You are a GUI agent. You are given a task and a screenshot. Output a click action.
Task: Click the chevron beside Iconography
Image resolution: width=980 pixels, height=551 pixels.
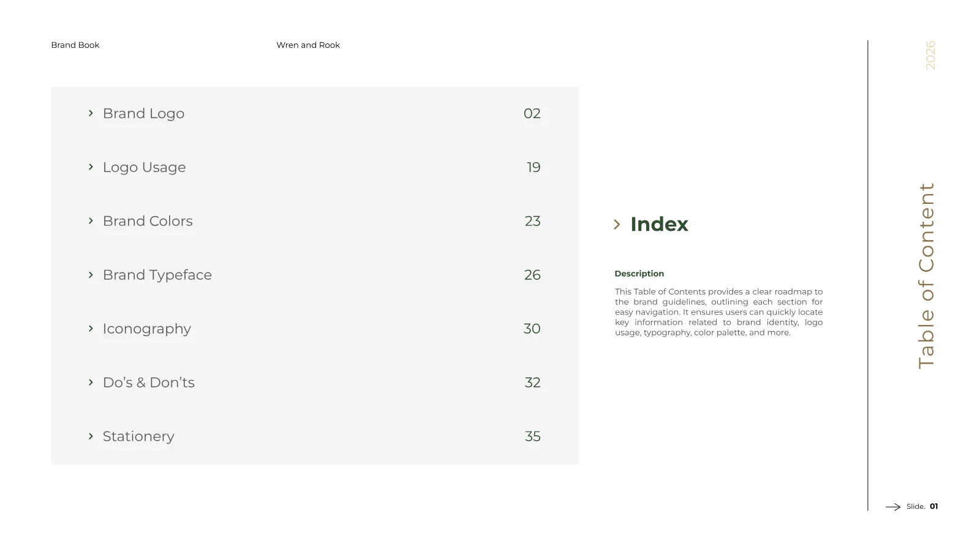(x=91, y=329)
